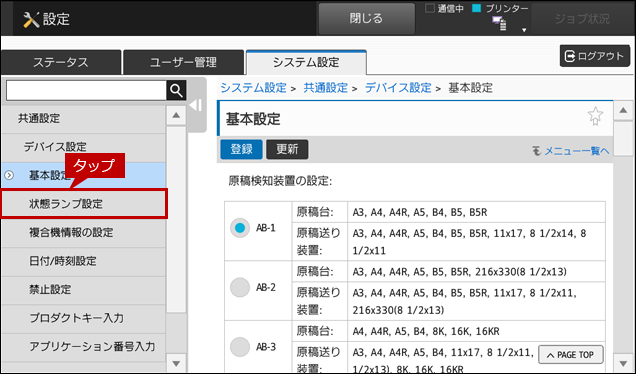The height and width of the screenshot is (374, 636).
Task: Click the printer status icon
Action: pos(499,24)
